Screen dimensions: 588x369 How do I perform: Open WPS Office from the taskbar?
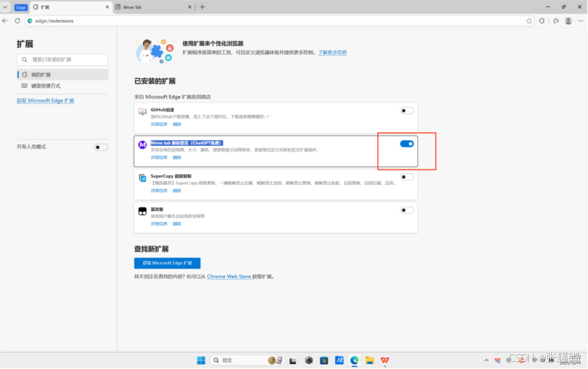coord(385,361)
